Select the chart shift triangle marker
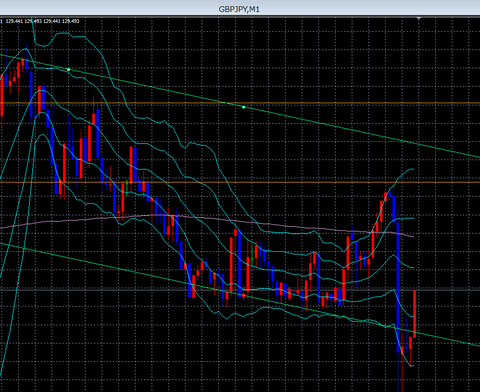Viewport: 480px width, 392px height. (419, 19)
